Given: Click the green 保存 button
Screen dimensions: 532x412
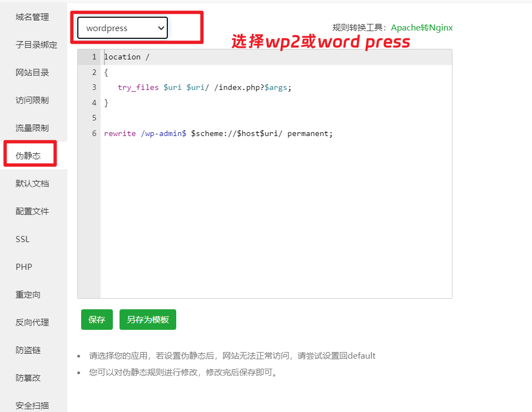Looking at the screenshot, I should (97, 319).
